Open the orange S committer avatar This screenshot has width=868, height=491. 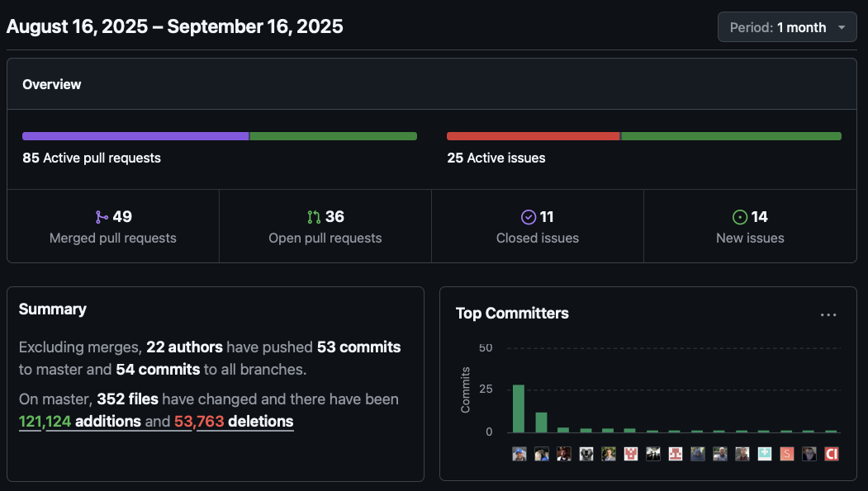click(787, 454)
